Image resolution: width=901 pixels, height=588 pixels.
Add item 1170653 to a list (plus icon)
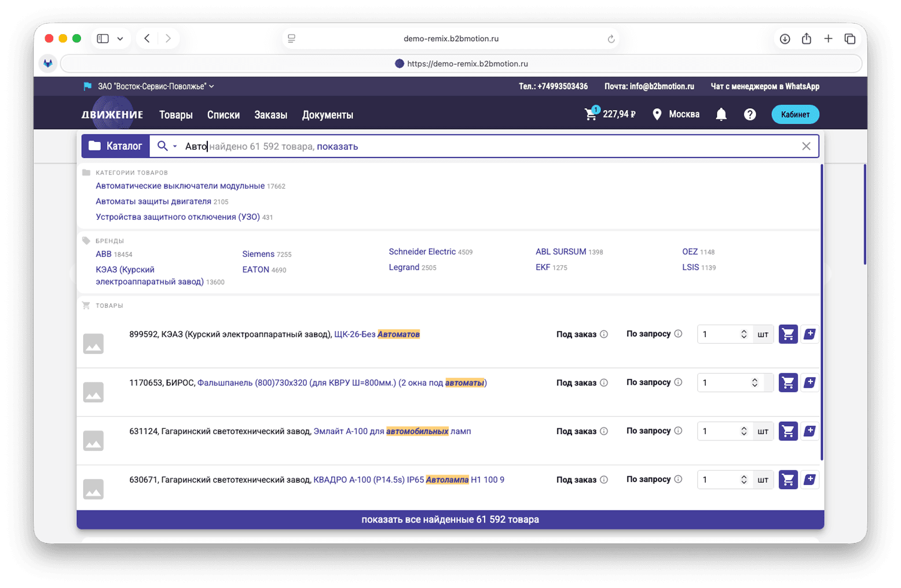(x=810, y=383)
